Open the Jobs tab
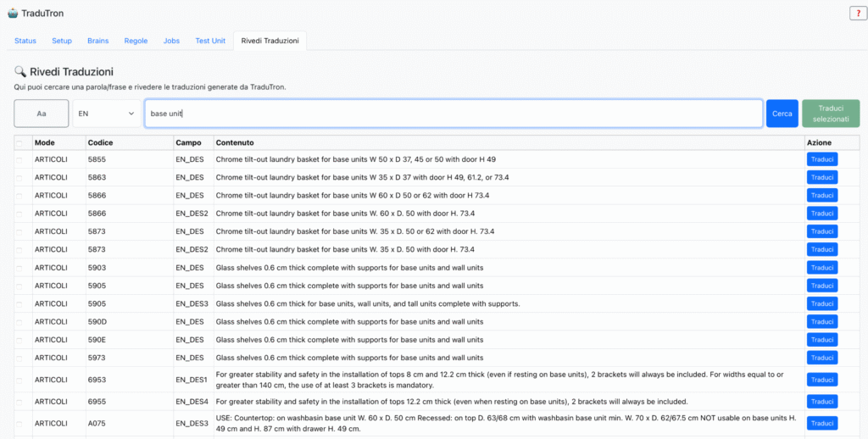Viewport: 868px width, 439px height. pyautogui.click(x=171, y=41)
